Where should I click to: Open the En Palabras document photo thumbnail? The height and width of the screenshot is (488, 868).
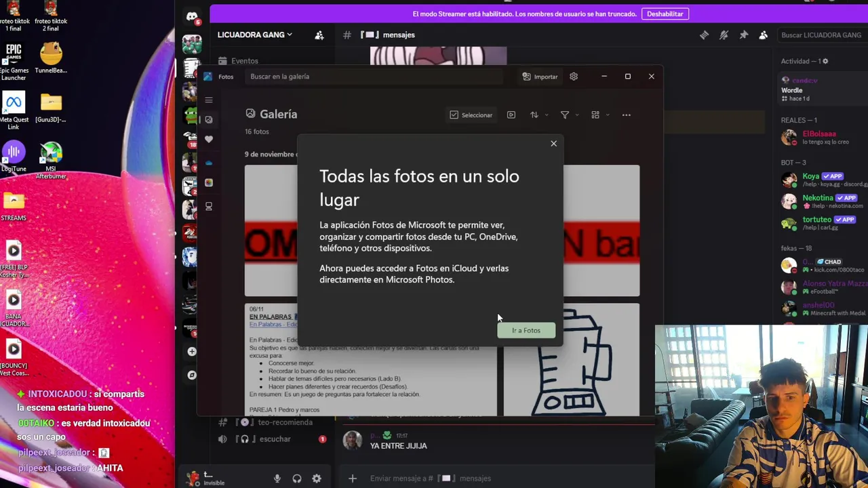[x=370, y=359]
